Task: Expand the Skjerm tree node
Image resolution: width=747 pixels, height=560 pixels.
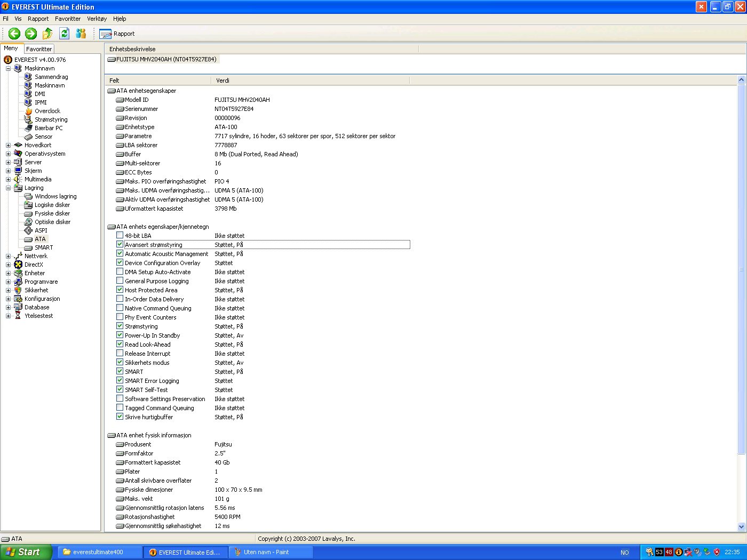Action: (x=8, y=171)
